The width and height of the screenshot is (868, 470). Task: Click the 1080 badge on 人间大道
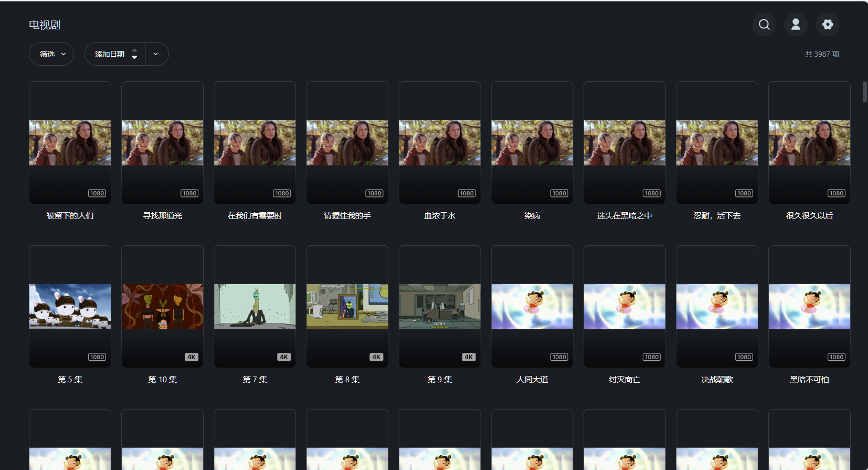pos(559,357)
